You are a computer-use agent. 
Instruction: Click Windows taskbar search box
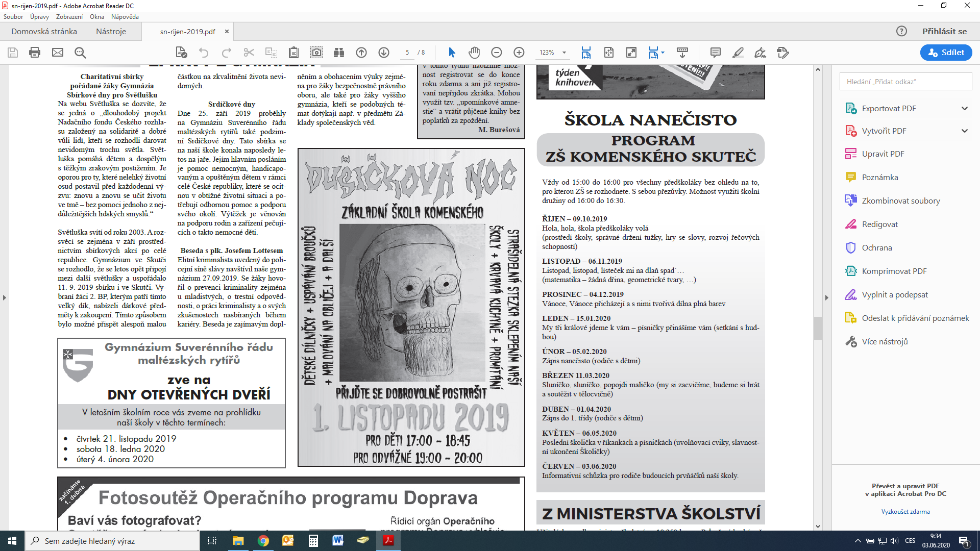pos(112,541)
